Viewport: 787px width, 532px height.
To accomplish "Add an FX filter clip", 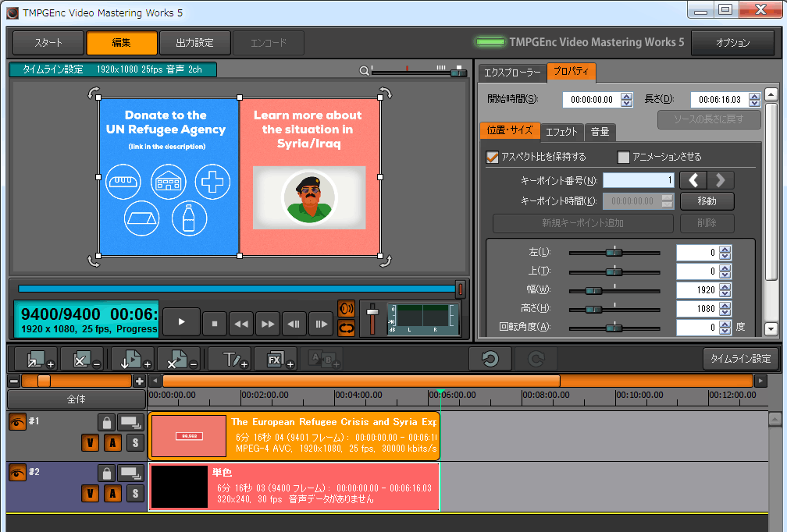I will [x=276, y=359].
